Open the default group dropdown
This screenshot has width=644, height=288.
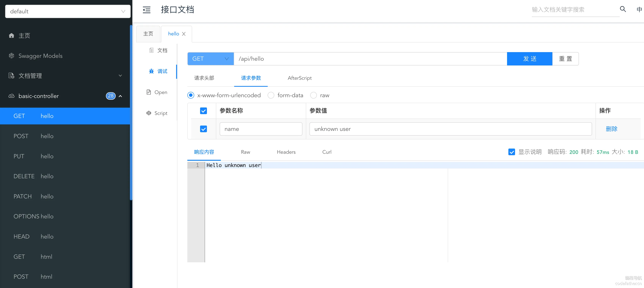pyautogui.click(x=68, y=11)
